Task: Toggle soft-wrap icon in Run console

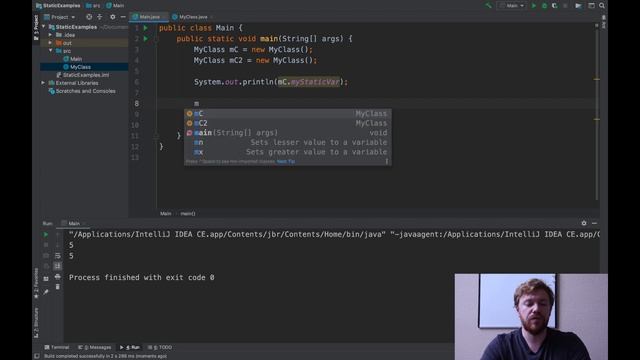Action: tap(58, 256)
